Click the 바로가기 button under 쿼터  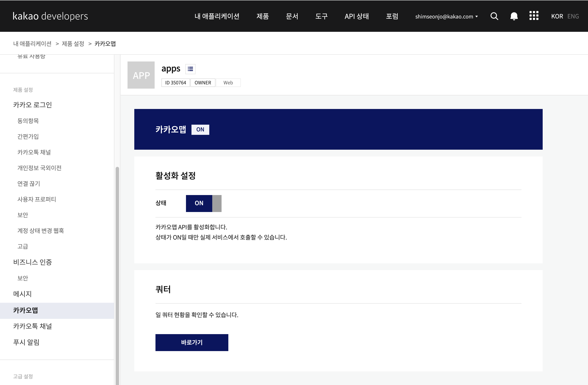tap(192, 342)
